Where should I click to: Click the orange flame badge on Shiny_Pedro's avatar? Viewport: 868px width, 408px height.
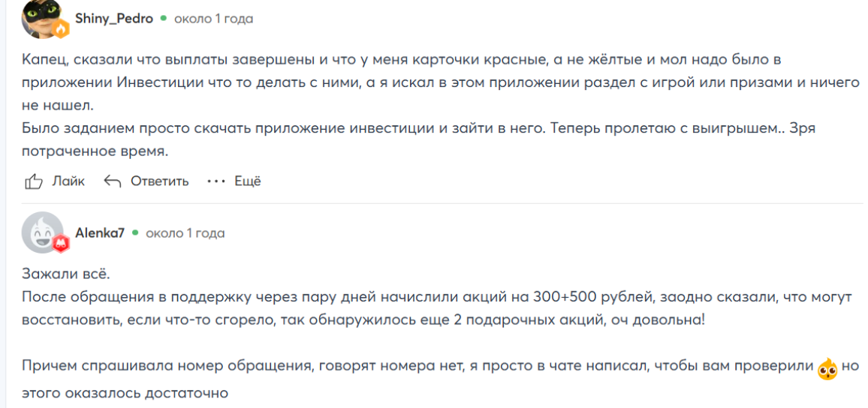pyautogui.click(x=60, y=29)
